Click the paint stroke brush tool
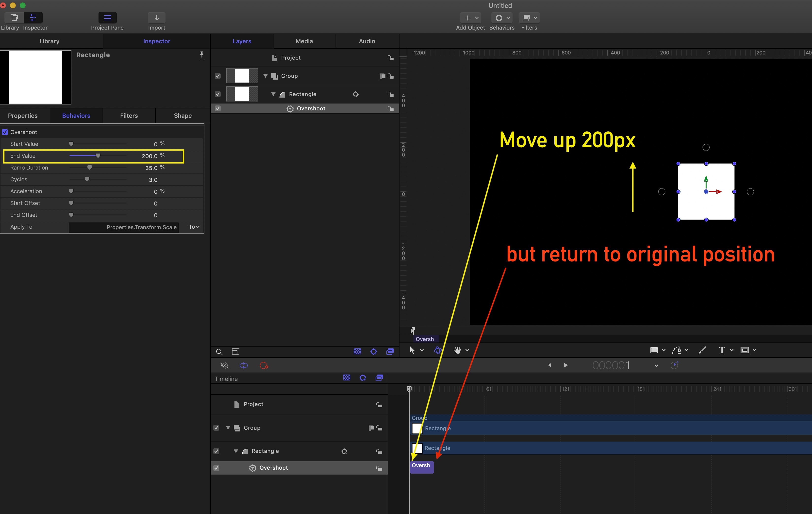Screen dimensions: 812x514 tap(702, 350)
